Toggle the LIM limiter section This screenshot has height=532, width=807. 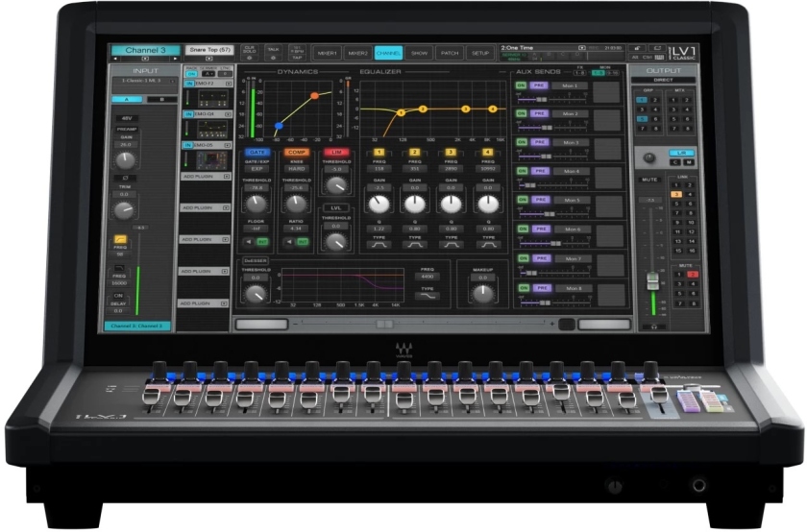pyautogui.click(x=336, y=153)
